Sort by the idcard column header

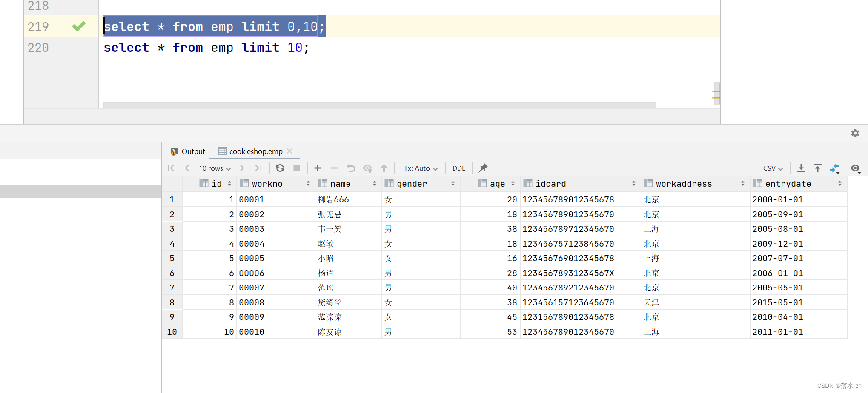click(580, 184)
